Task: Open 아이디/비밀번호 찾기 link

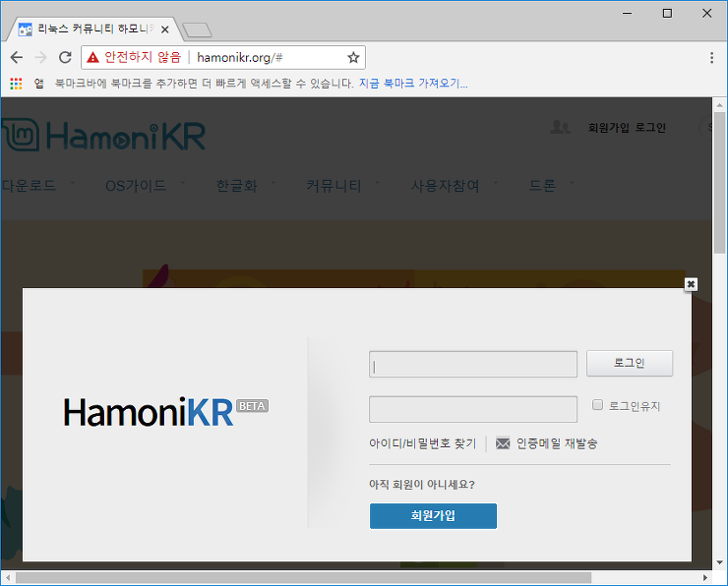Action: [422, 443]
